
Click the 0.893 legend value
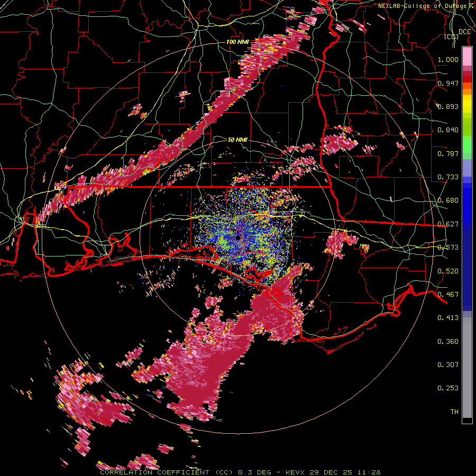pos(448,106)
